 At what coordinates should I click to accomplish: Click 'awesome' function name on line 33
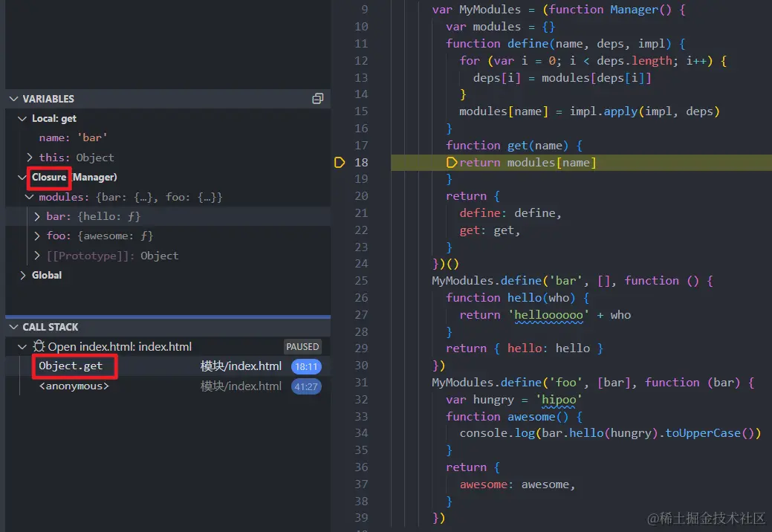[531, 417]
